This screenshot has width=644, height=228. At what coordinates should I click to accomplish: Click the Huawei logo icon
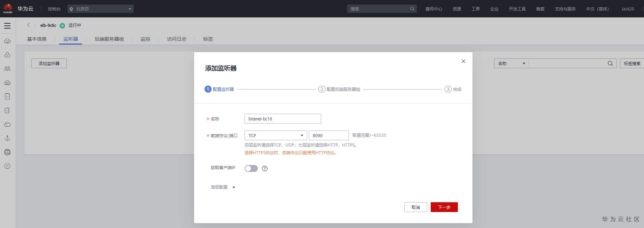tap(8, 8)
